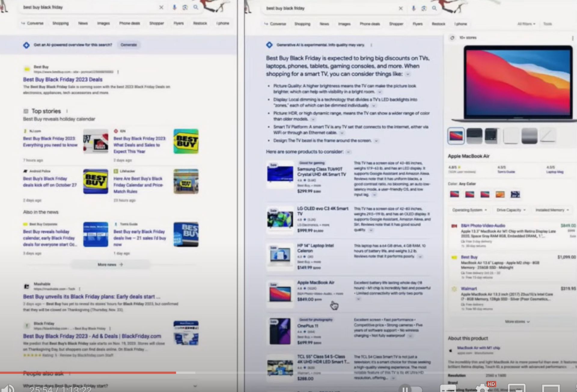The image size is (577, 392).
Task: Expand the TCL 55" Class S4 description
Action: click(x=393, y=378)
